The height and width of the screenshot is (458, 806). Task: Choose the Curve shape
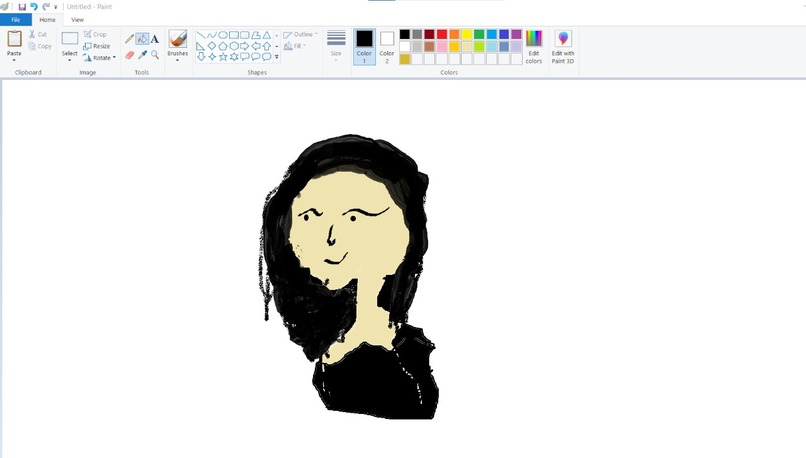pos(212,35)
